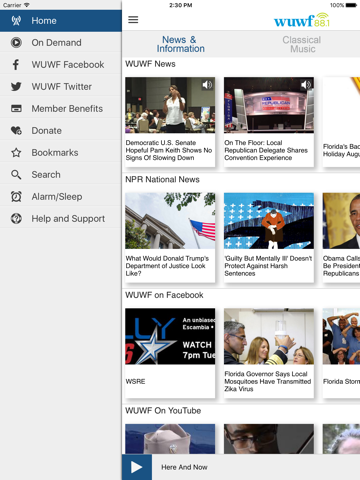Open Bookmarks menu entry
This screenshot has width=360, height=480.
pos(61,153)
